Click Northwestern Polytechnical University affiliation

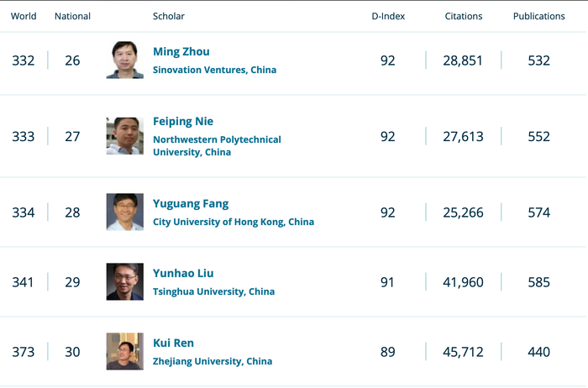tap(217, 146)
